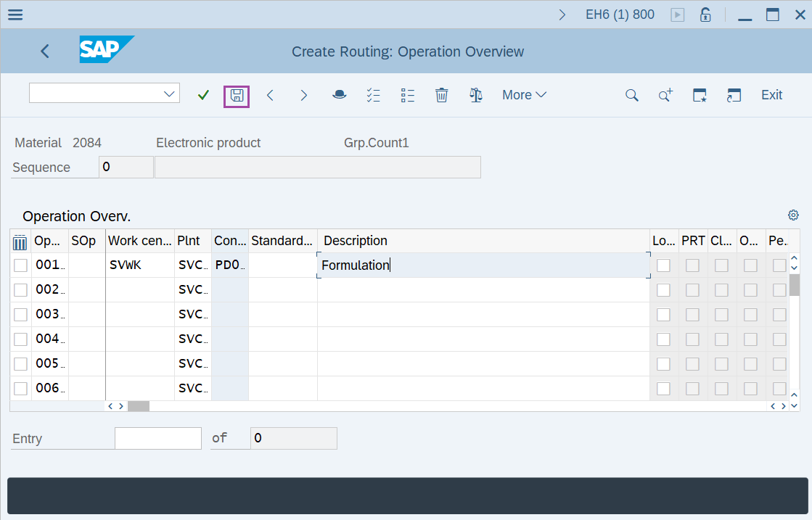
Task: Open the table settings gear above the grid
Action: pyautogui.click(x=792, y=215)
